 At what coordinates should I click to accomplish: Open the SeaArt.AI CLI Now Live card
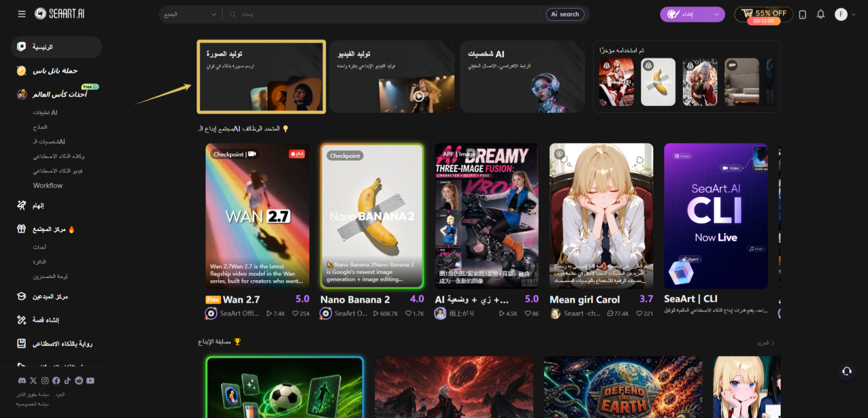tap(716, 216)
